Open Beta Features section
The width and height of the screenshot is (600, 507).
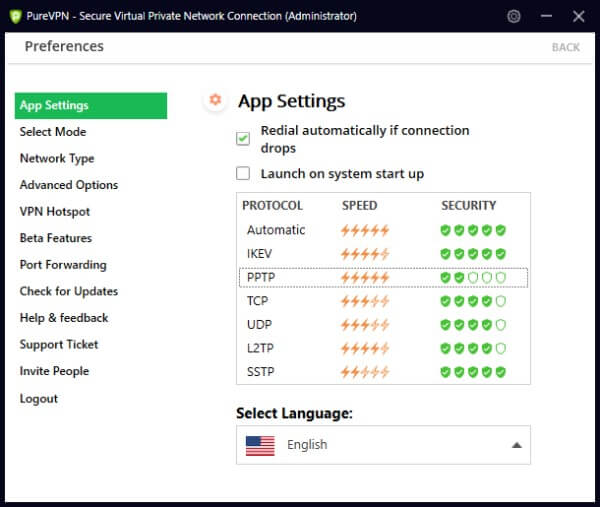click(x=56, y=238)
